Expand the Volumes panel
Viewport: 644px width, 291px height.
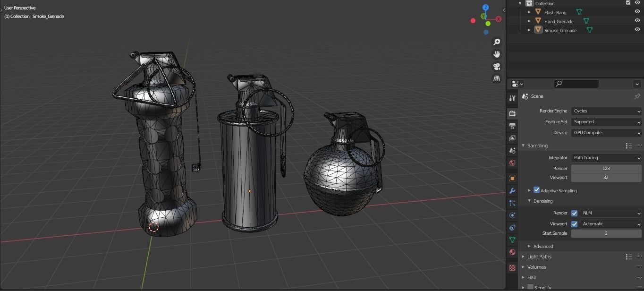point(523,267)
